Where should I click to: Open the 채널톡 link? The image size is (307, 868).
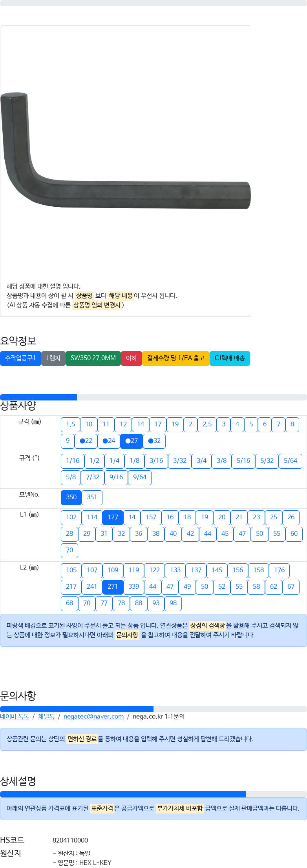[x=46, y=717]
